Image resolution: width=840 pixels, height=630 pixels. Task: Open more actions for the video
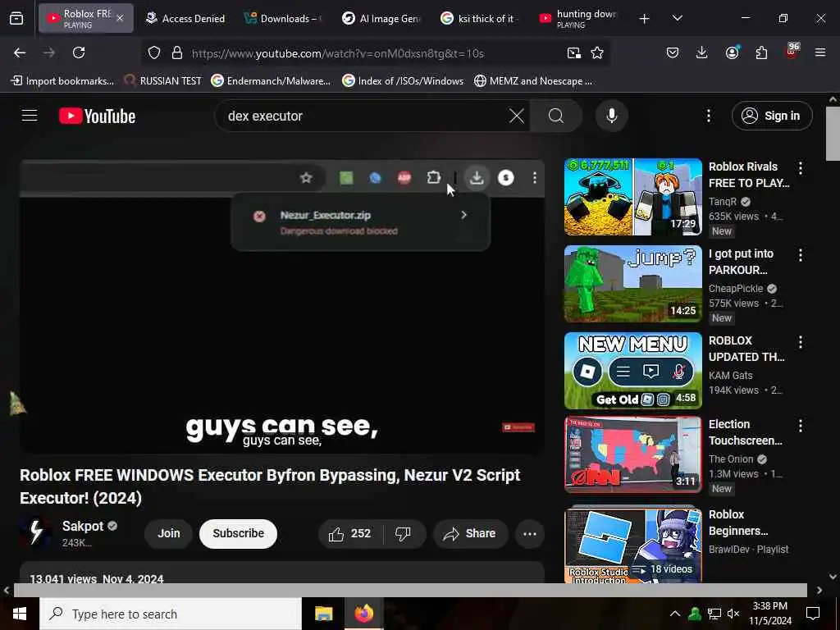point(530,533)
